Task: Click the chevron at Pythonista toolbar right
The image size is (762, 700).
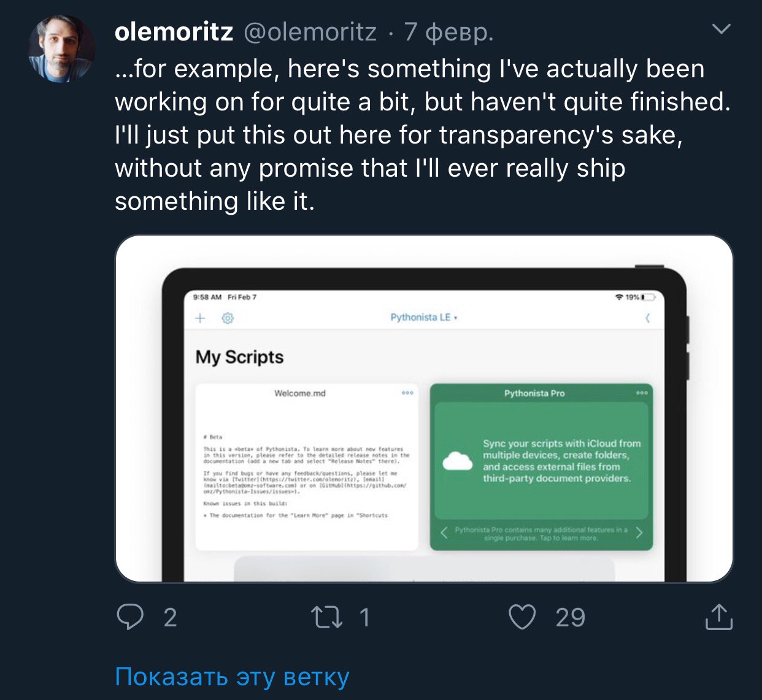Action: pyautogui.click(x=647, y=318)
